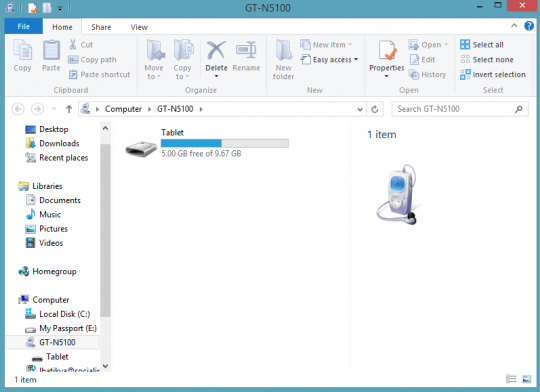Switch to the Home ribbon tab
The height and width of the screenshot is (392, 540).
(62, 27)
